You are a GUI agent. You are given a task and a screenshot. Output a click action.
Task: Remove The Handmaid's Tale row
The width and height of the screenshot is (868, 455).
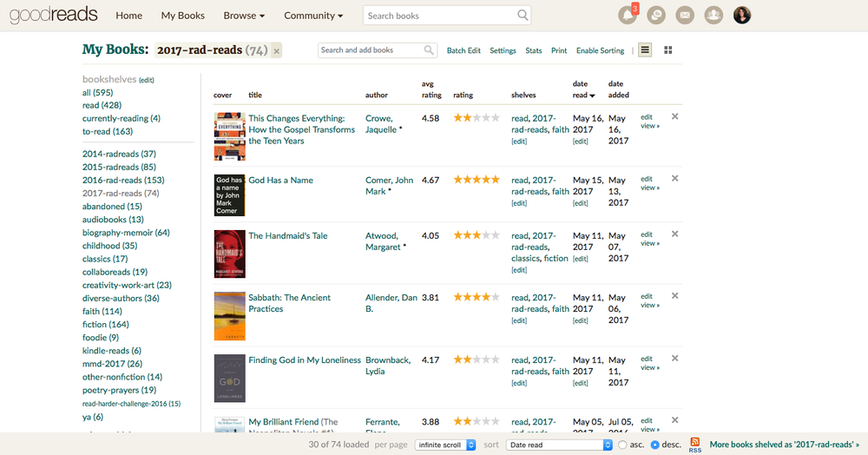(674, 234)
